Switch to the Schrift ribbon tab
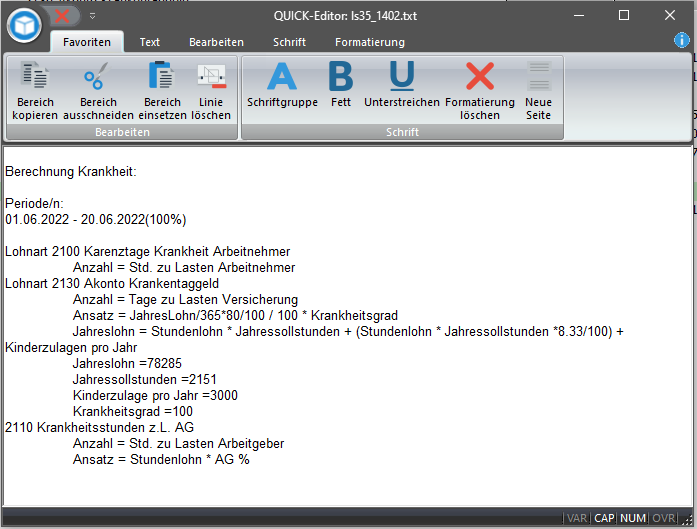Viewport: 697px width, 529px height. [289, 42]
